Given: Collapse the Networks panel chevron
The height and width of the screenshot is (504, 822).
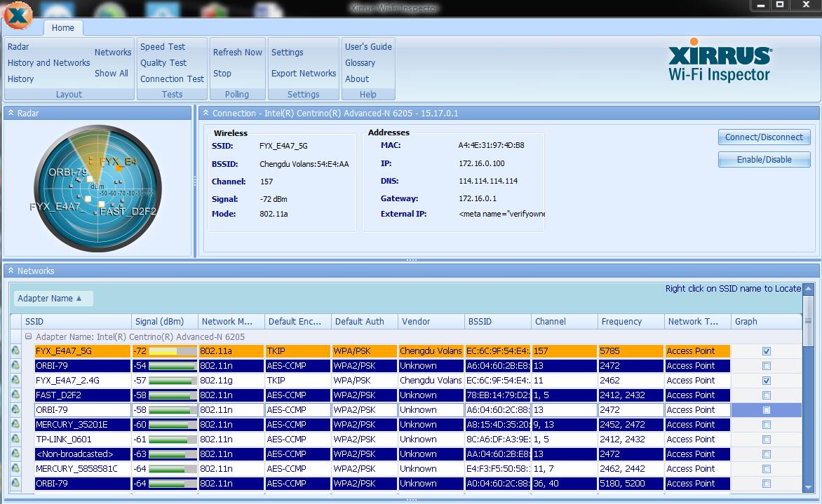Looking at the screenshot, I should (11, 271).
